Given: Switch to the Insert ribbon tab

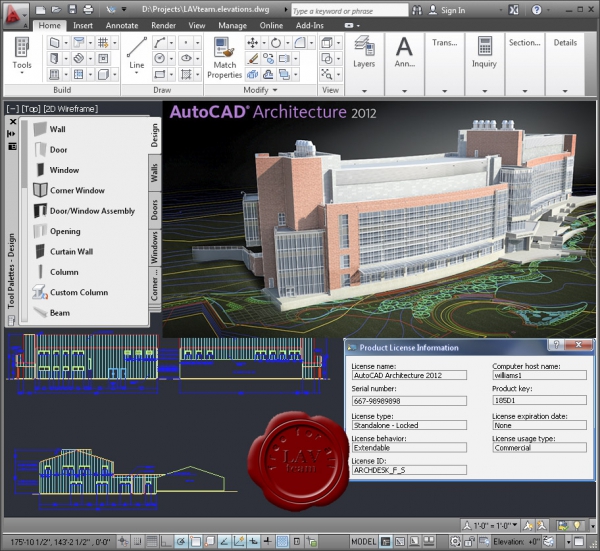Looking at the screenshot, I should tap(83, 26).
